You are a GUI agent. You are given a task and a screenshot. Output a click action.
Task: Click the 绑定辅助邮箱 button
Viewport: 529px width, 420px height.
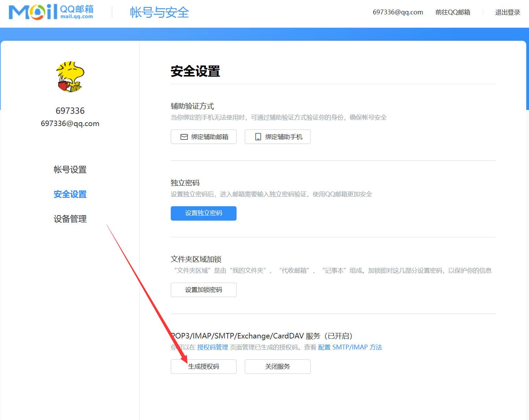204,137
